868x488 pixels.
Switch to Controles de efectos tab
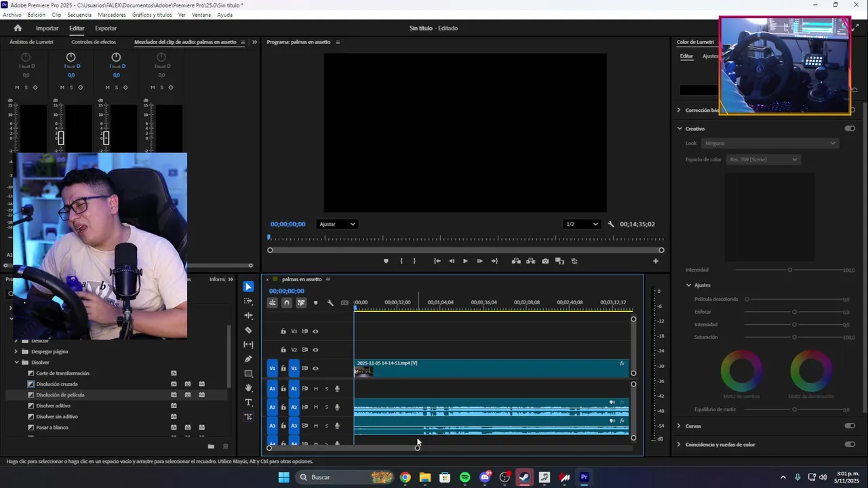[x=94, y=42]
